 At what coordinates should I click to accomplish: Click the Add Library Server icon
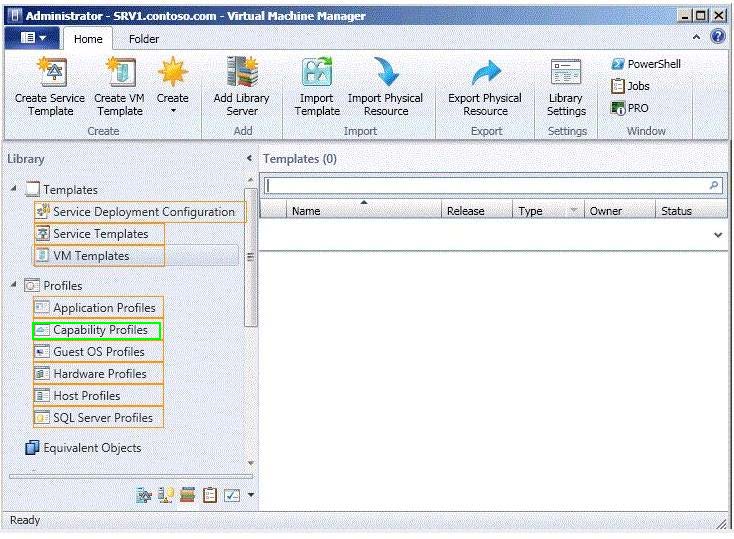242,72
